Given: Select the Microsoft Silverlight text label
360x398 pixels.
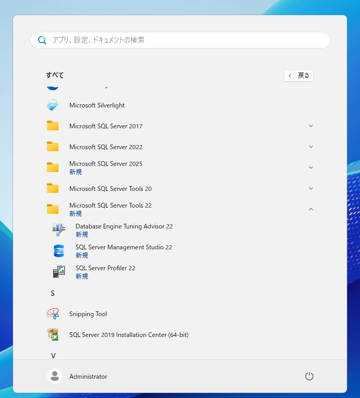Looking at the screenshot, I should pyautogui.click(x=97, y=105).
